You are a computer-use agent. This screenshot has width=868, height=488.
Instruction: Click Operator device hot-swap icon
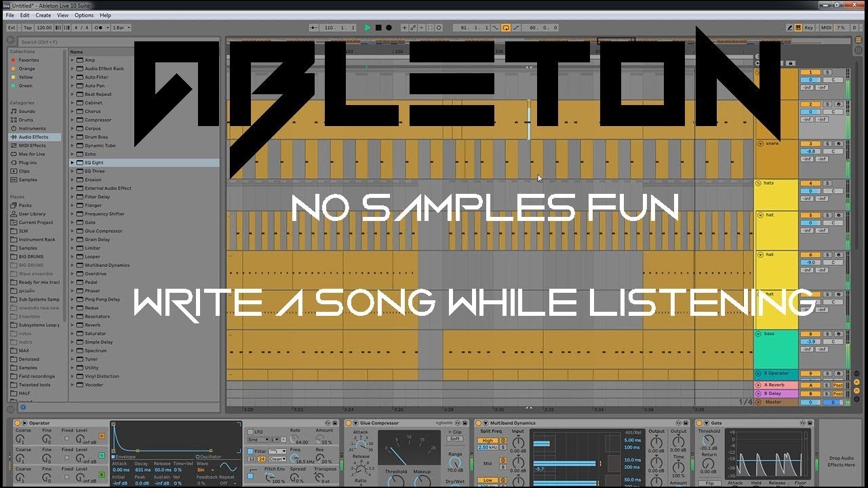(x=328, y=423)
